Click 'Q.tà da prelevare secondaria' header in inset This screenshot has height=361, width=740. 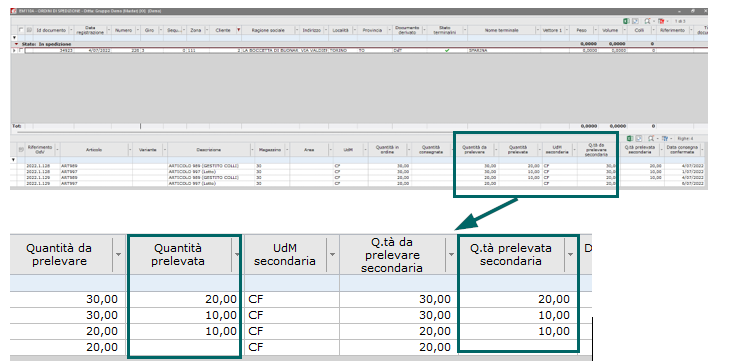point(392,254)
